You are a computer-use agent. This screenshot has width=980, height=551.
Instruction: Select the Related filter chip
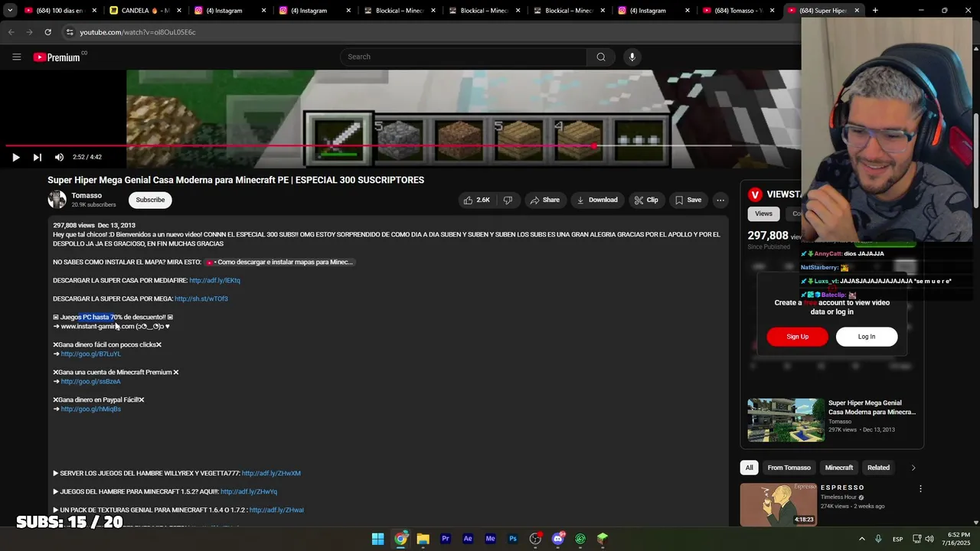(x=878, y=468)
